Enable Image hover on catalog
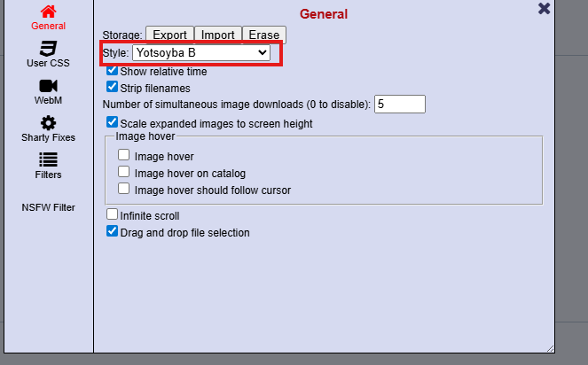Image resolution: width=588 pixels, height=365 pixels. pyautogui.click(x=124, y=173)
